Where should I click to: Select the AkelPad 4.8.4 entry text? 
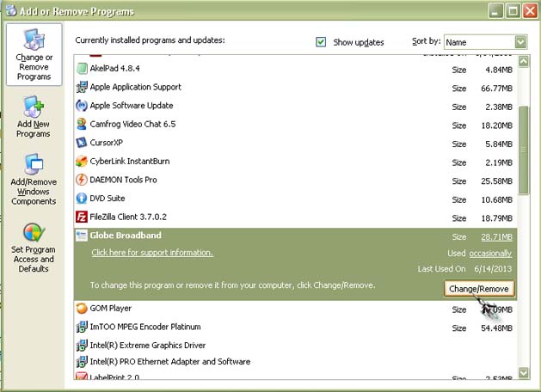pyautogui.click(x=115, y=68)
